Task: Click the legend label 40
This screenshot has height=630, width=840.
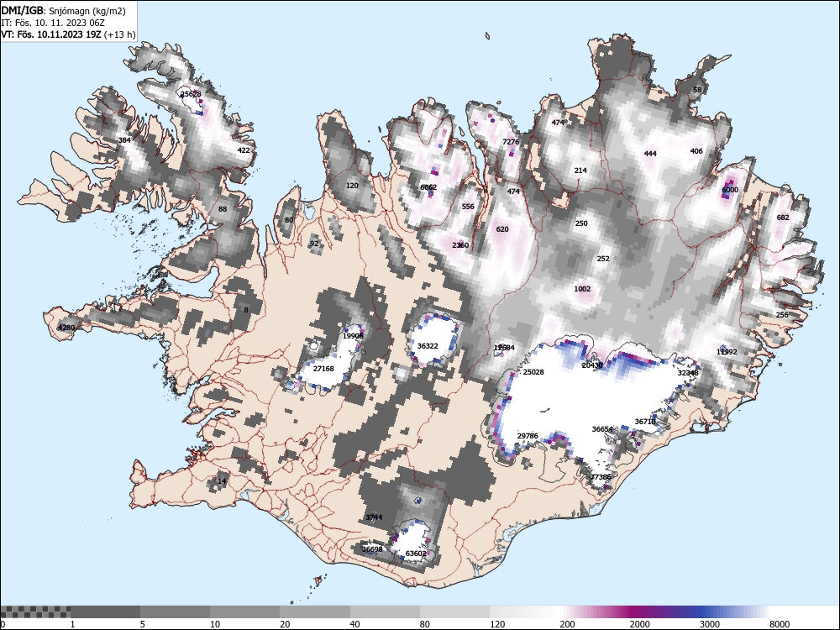Action: point(355,624)
